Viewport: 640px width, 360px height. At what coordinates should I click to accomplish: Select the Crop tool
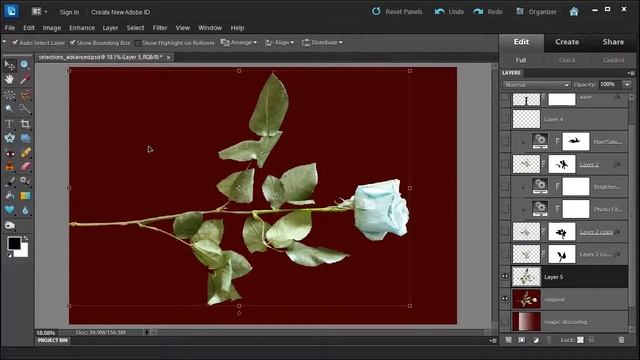tap(25, 124)
